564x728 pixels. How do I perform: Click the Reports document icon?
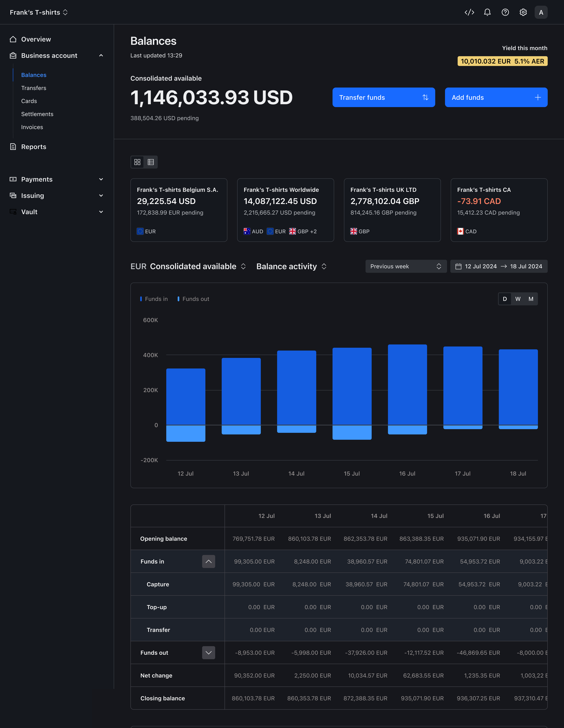pos(13,147)
